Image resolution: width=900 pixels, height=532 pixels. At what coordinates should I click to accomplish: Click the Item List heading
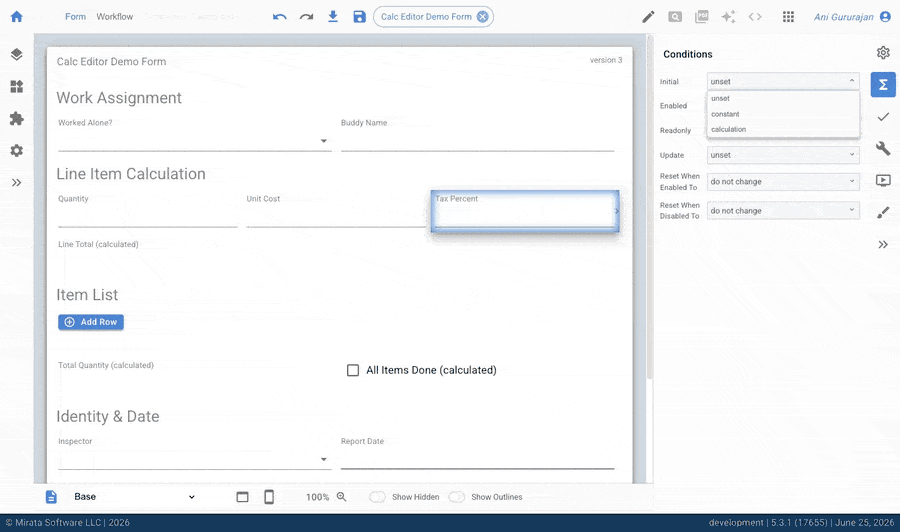[87, 294]
